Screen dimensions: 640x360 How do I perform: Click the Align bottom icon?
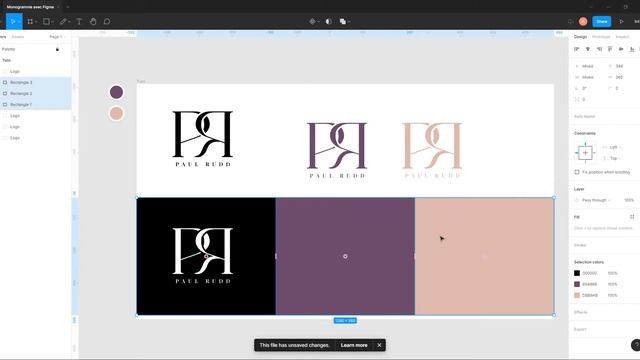(x=632, y=49)
